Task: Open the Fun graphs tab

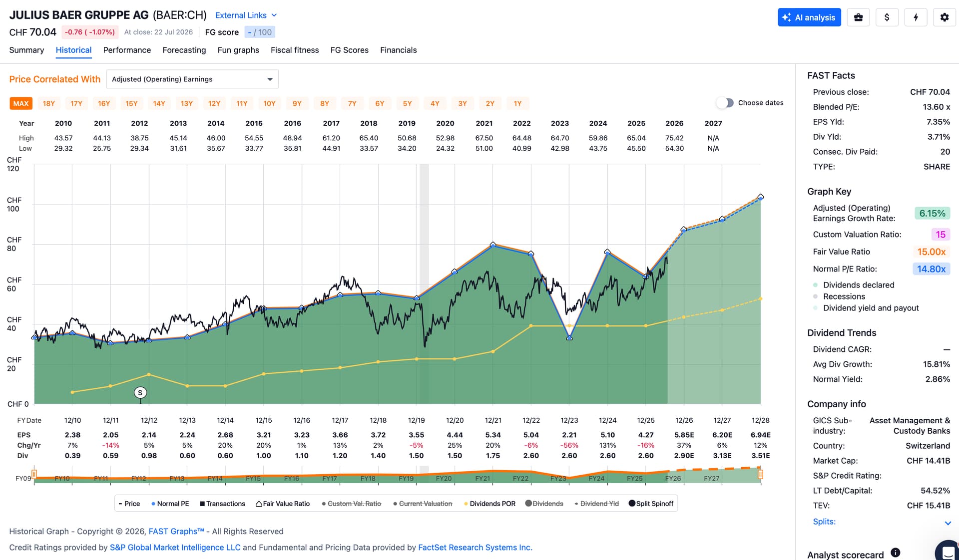Action: click(238, 50)
